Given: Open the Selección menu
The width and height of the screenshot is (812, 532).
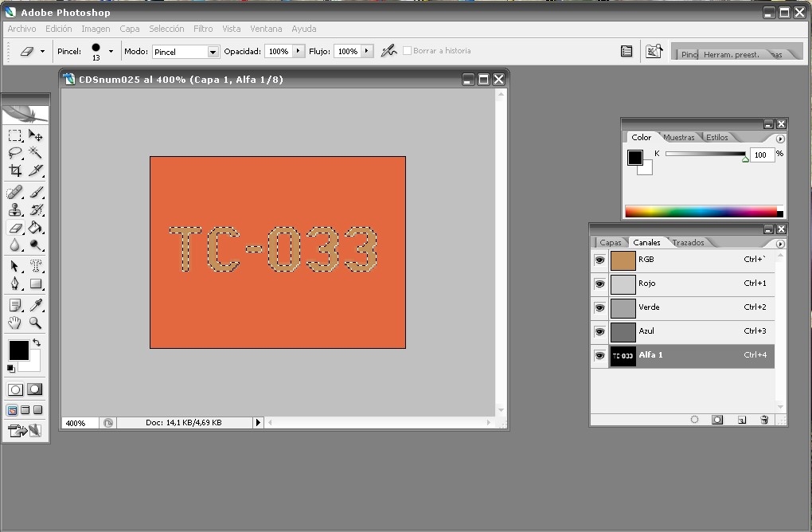Looking at the screenshot, I should (x=166, y=29).
